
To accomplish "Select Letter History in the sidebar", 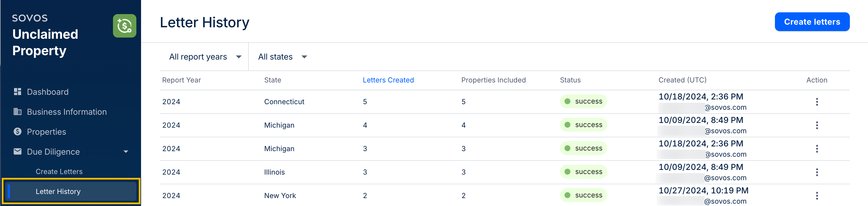I will tap(58, 192).
